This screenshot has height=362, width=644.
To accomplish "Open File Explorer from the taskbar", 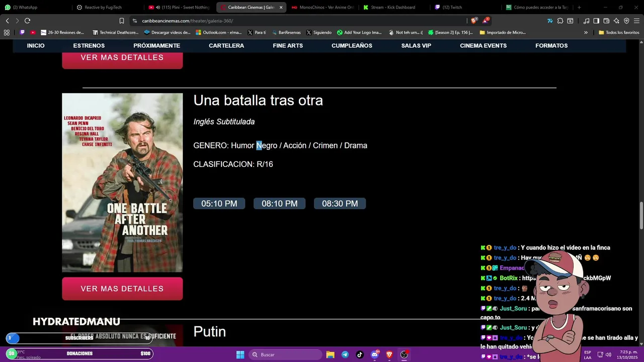I will pos(330,354).
